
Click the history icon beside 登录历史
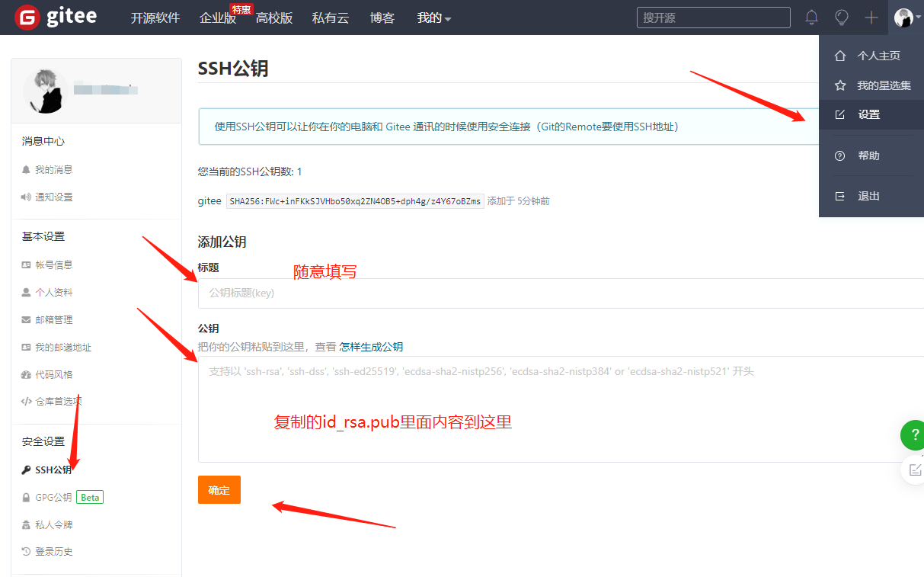click(27, 551)
